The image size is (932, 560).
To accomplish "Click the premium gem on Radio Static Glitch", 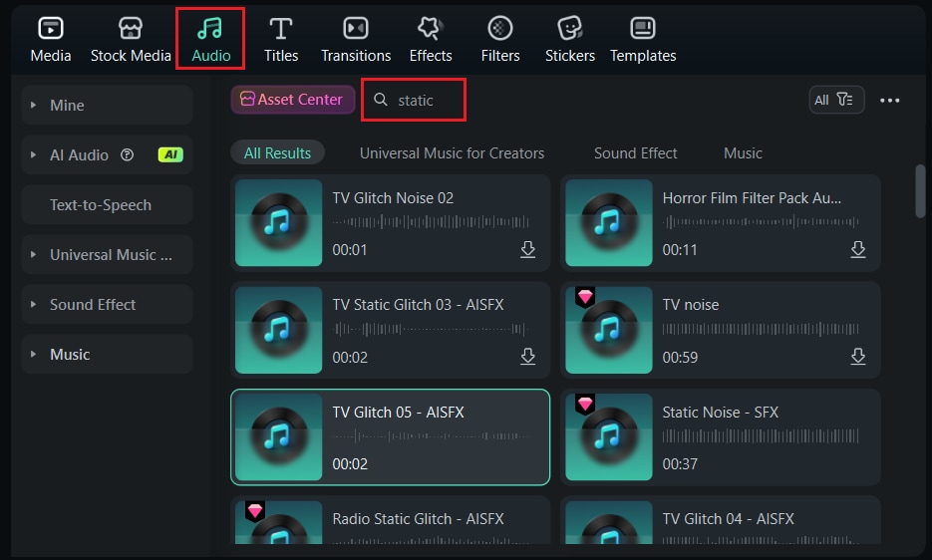I will click(x=255, y=510).
